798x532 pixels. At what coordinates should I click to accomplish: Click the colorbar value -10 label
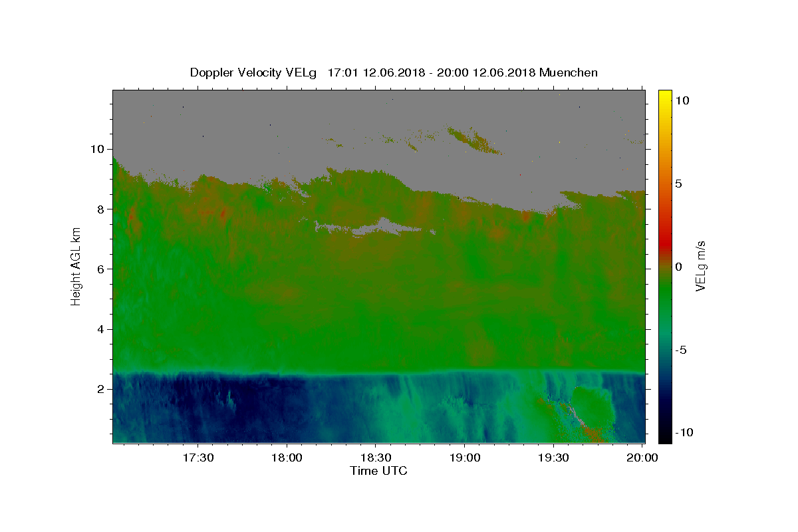(x=685, y=432)
